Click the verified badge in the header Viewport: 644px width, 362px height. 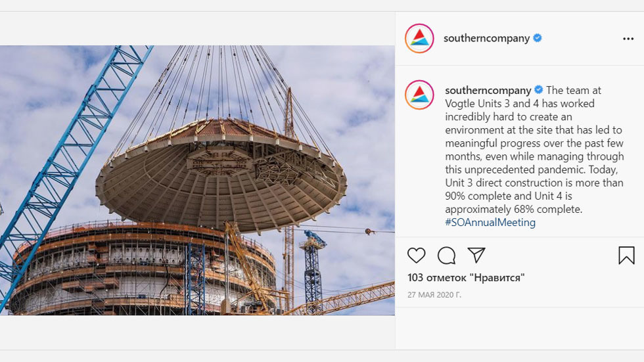pos(538,38)
